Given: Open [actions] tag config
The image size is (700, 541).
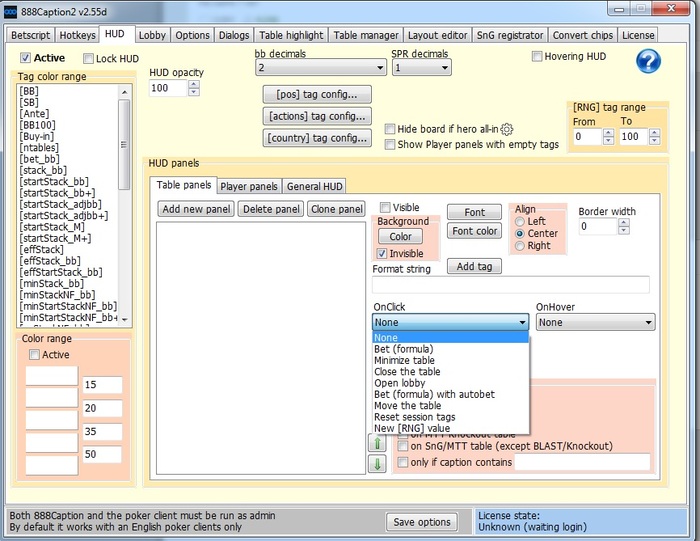Looking at the screenshot, I should [317, 116].
